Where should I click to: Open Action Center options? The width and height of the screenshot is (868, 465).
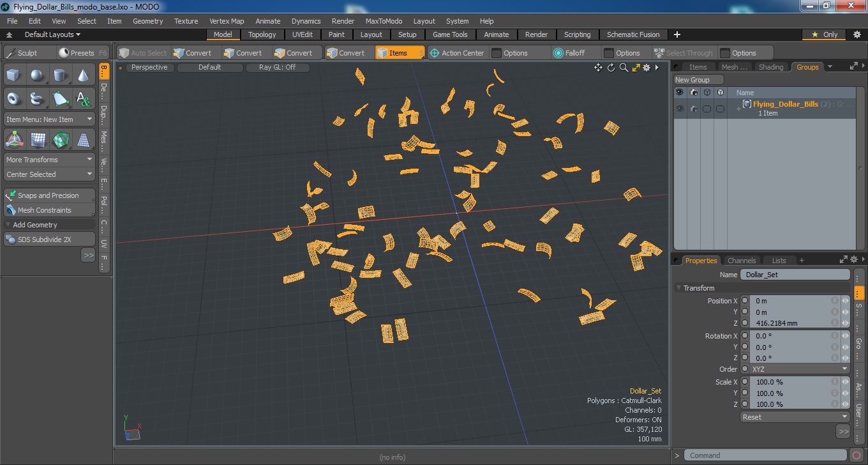[457, 53]
